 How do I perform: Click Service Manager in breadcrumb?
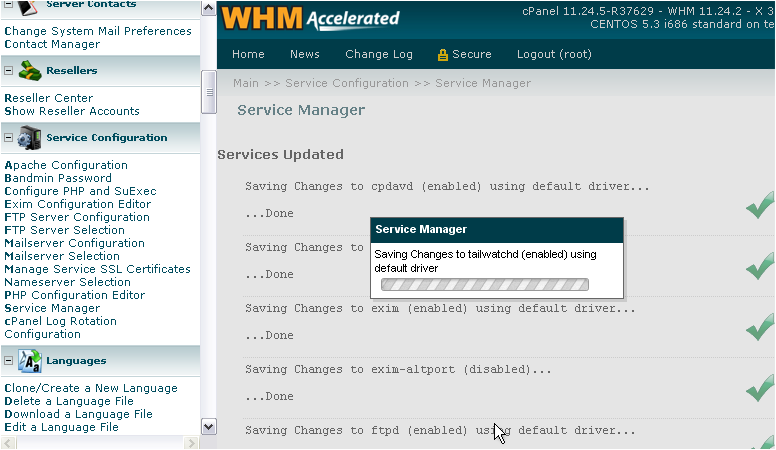(x=483, y=83)
